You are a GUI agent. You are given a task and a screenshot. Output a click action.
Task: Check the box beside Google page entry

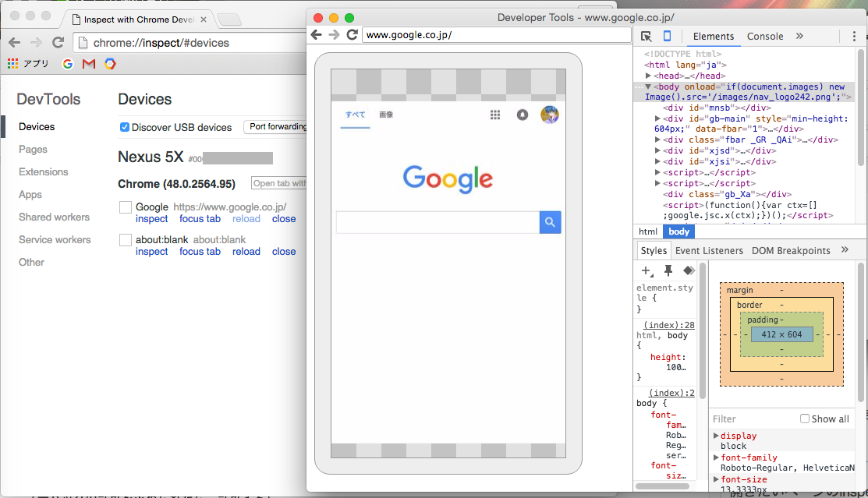126,207
